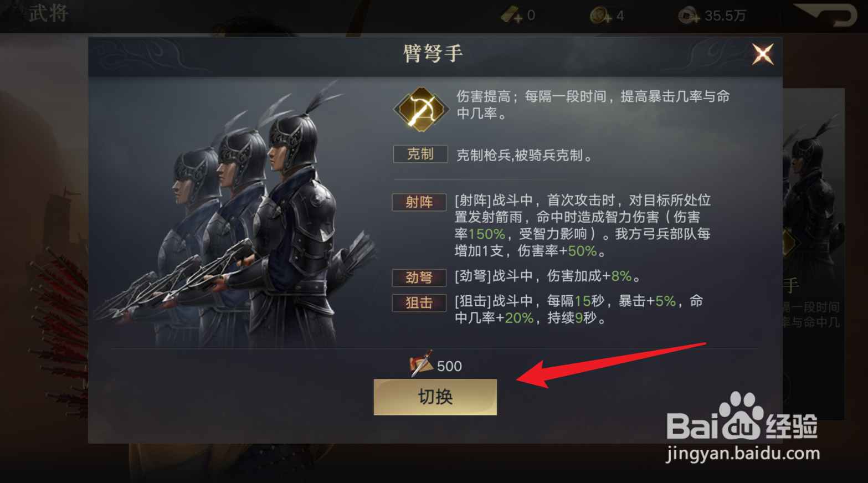
Task: Add gold via the coin icon showing 4
Action: [600, 16]
